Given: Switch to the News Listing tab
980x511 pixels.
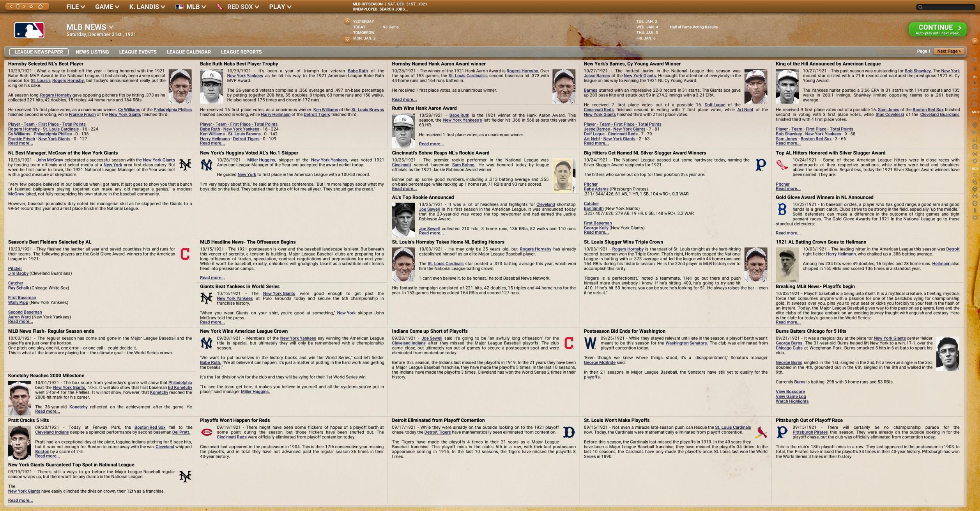Looking at the screenshot, I should pyautogui.click(x=92, y=52).
